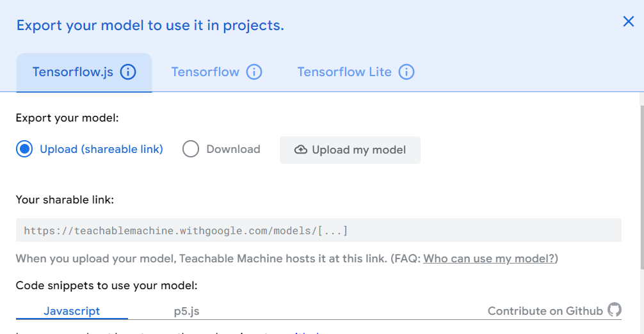This screenshot has width=644, height=334.
Task: Click the info icon beside Tensorflow Lite
Action: [x=407, y=72]
